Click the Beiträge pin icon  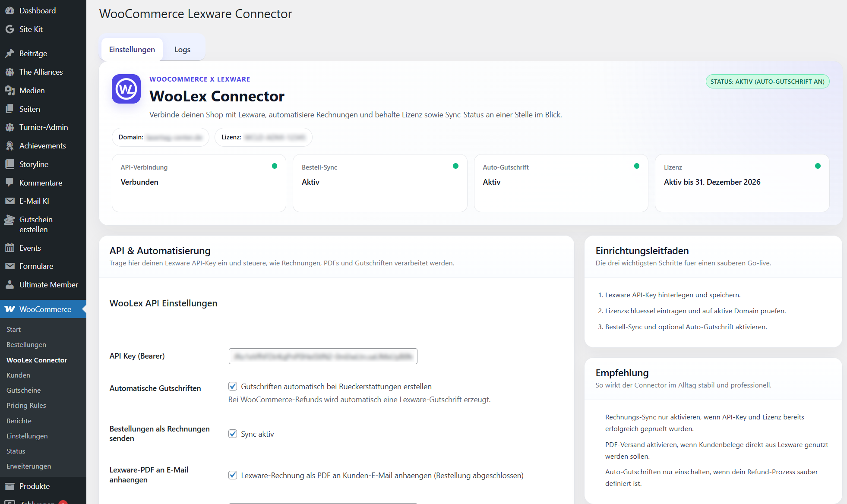pyautogui.click(x=9, y=54)
